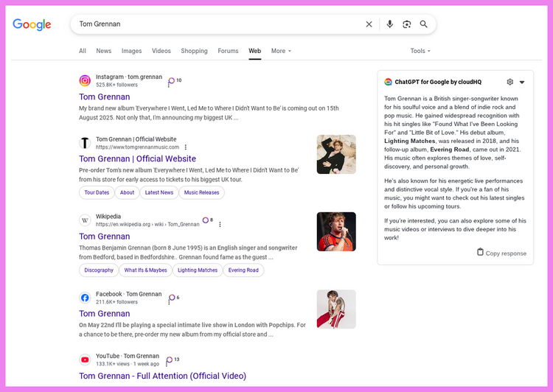Switch to the Videos tab
This screenshot has width=553, height=392.
[161, 51]
